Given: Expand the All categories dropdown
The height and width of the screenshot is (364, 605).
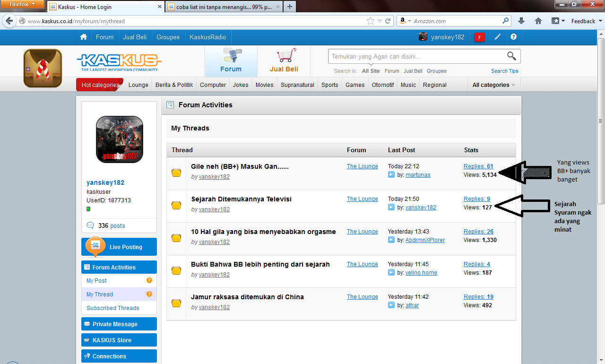Looking at the screenshot, I should click(494, 85).
